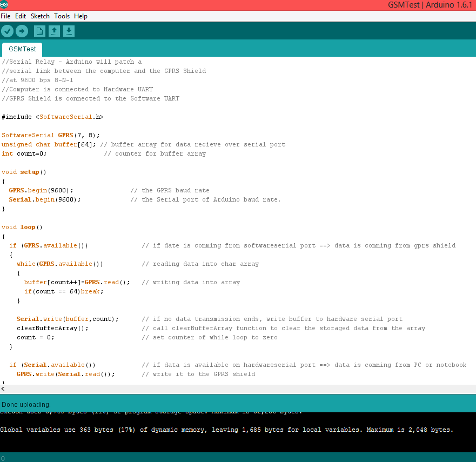Click the 'if (GPRS.available())' statement
476x462 pixels.
(x=49, y=245)
